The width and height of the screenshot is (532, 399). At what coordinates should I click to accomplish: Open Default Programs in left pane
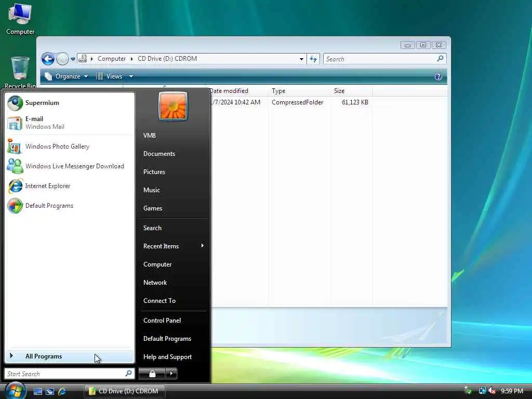pyautogui.click(x=70, y=206)
